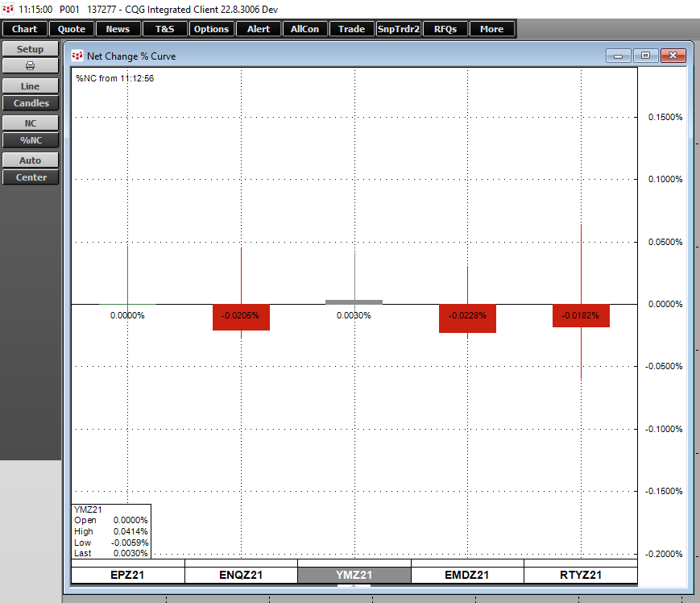
Task: Click the Alert button
Action: (x=258, y=28)
